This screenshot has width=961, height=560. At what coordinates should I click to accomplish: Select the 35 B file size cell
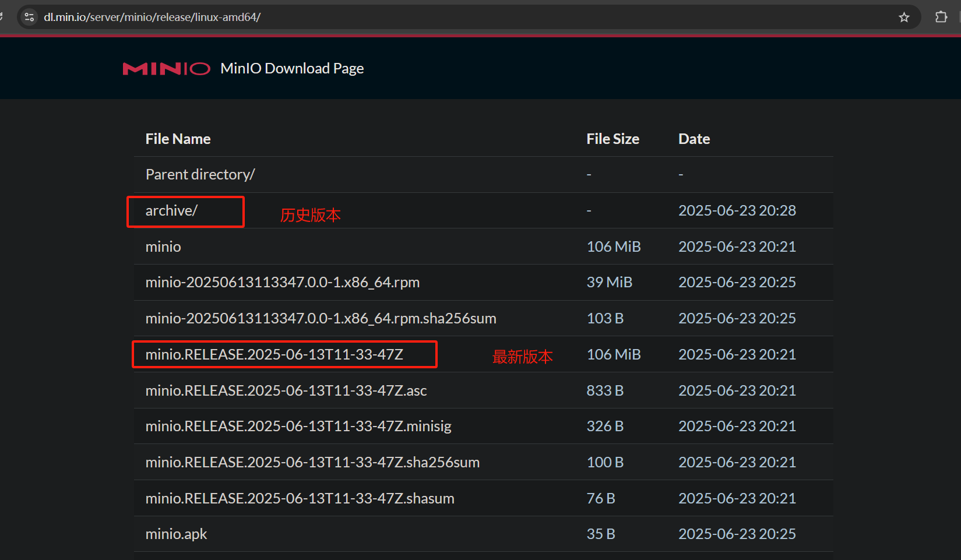pos(601,534)
